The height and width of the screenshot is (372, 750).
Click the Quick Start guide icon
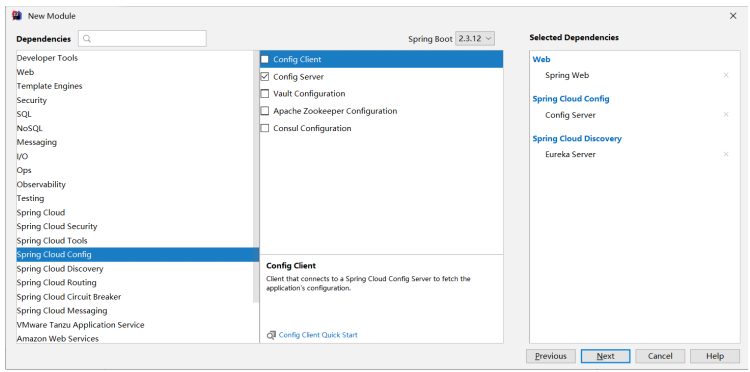tap(271, 335)
